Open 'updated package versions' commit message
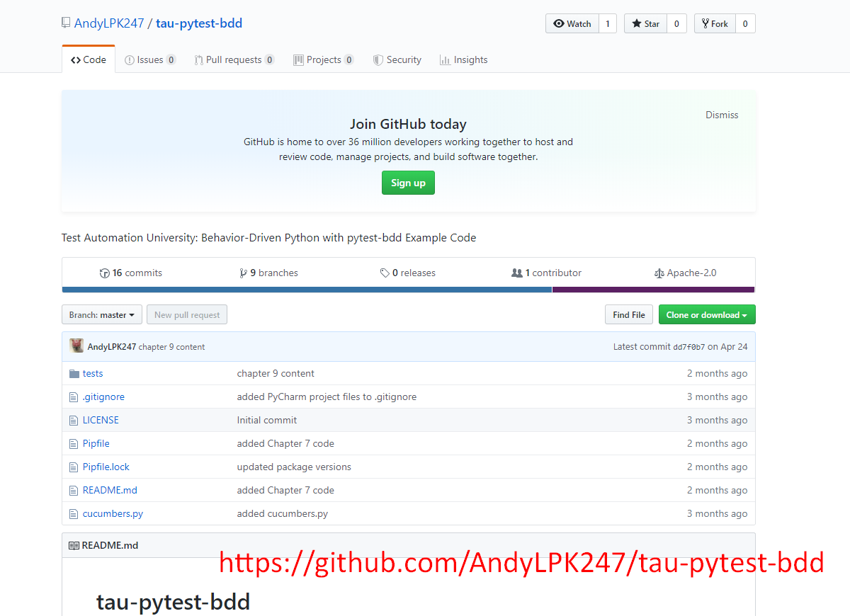This screenshot has width=850, height=616. point(294,467)
